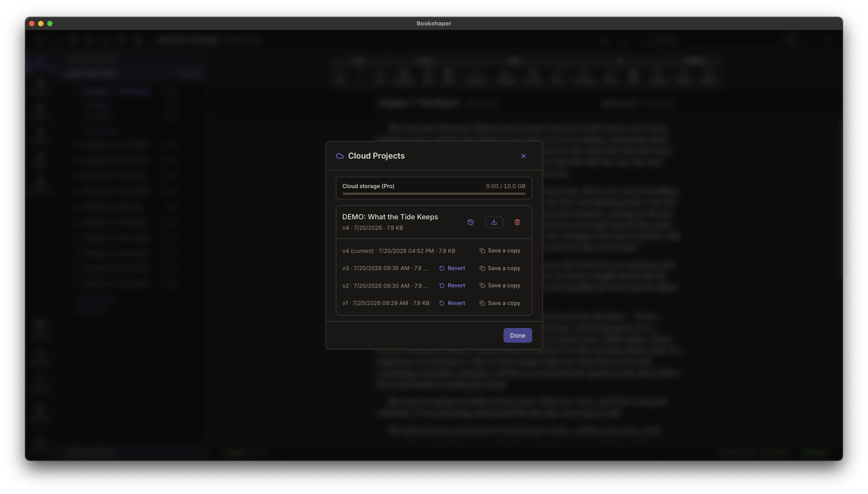
Task: Click the Cloud storage usage bar
Action: pyautogui.click(x=434, y=194)
